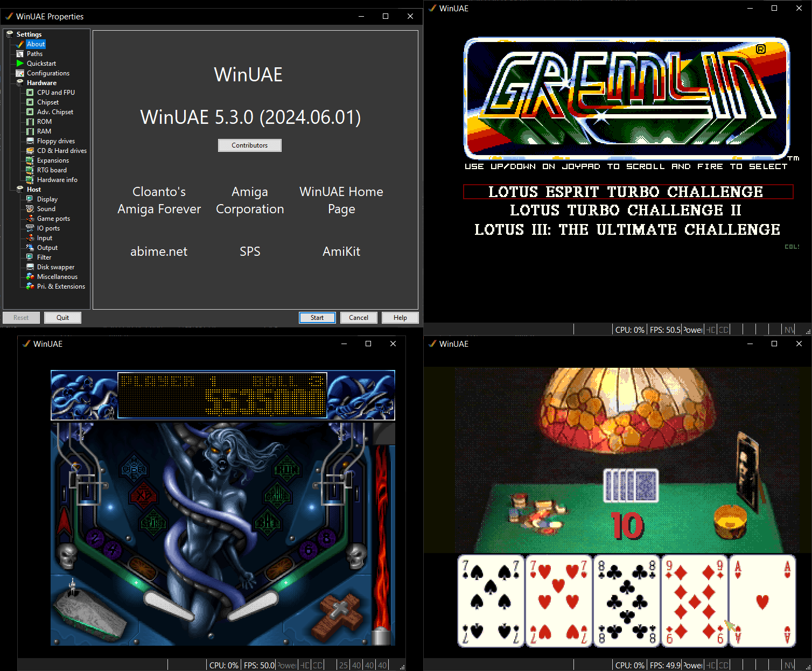Open the Configurations page in tree

tap(48, 73)
